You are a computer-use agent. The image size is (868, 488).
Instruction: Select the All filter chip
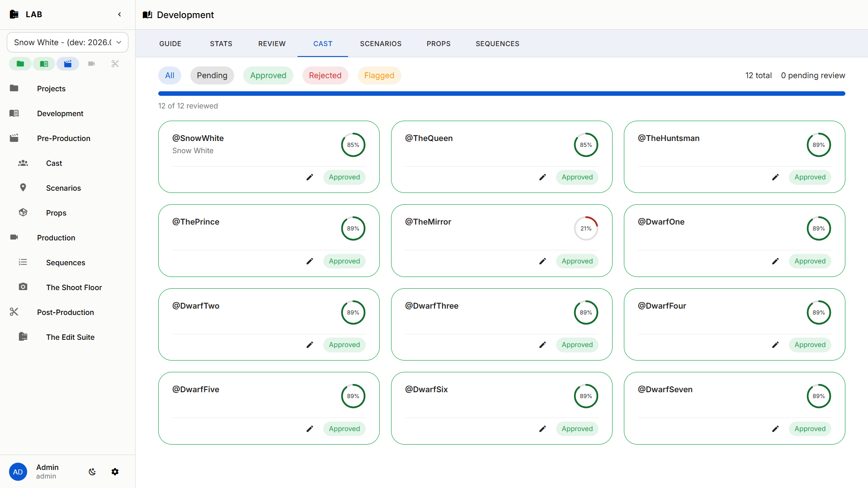(170, 75)
